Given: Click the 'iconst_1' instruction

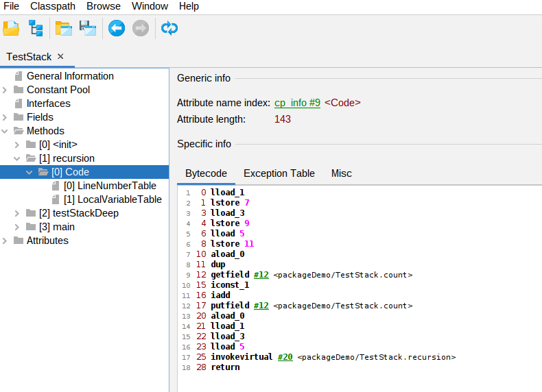Looking at the screenshot, I should pos(230,285).
